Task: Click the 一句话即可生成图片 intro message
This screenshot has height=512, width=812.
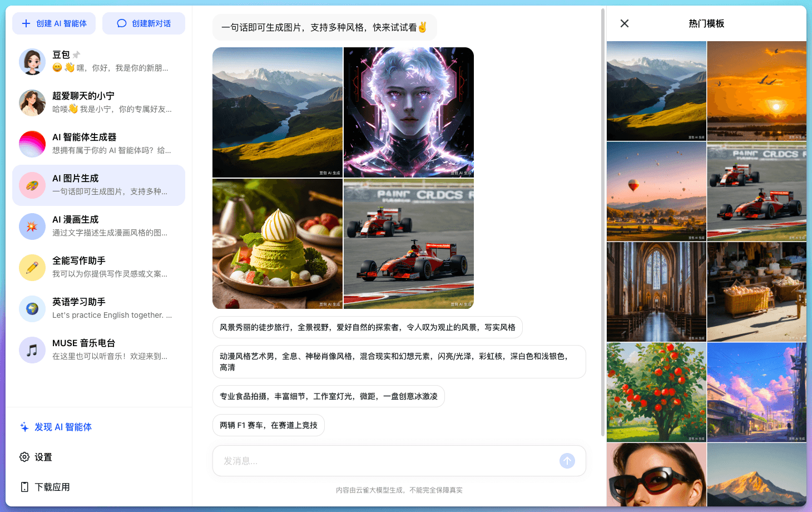Action: pyautogui.click(x=324, y=27)
